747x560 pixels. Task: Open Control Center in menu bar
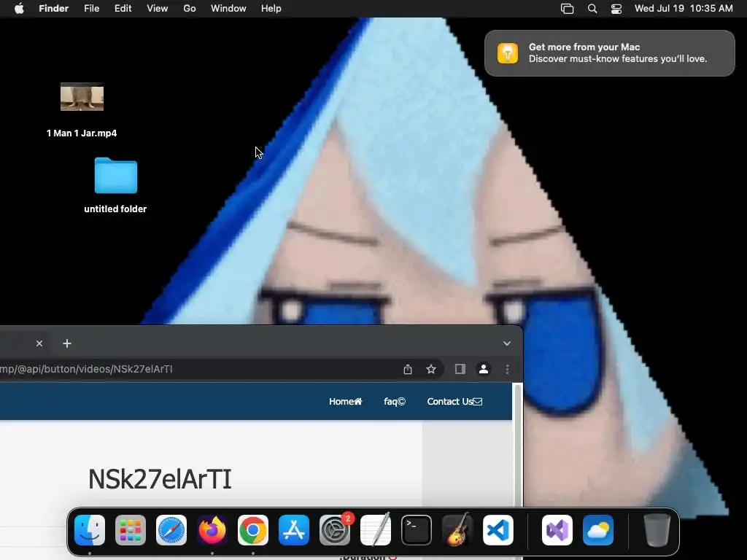[616, 9]
